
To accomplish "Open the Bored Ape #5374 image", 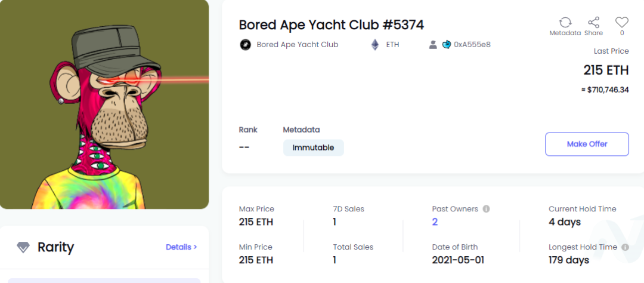I will tap(104, 104).
